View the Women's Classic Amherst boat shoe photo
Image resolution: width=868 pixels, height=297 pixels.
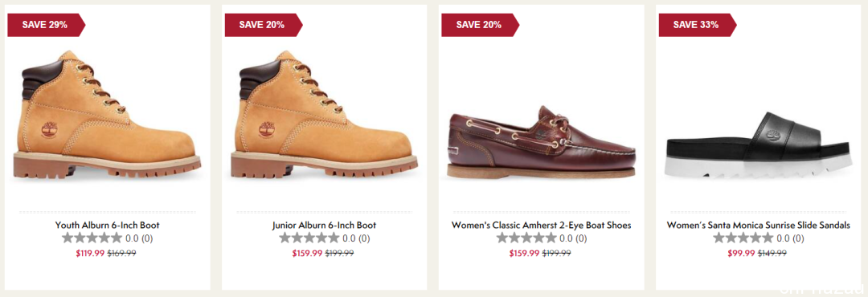point(542,144)
